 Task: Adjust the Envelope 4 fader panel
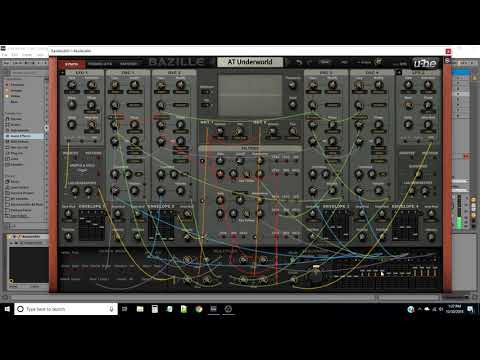(x=405, y=225)
